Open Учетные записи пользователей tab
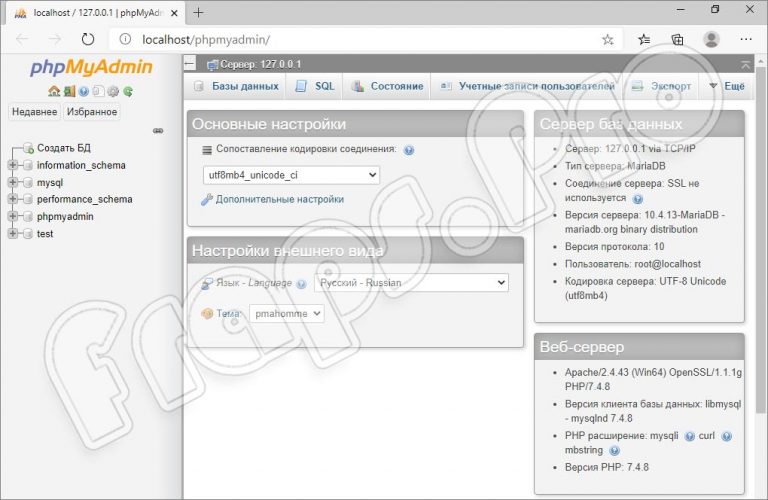 [528, 86]
